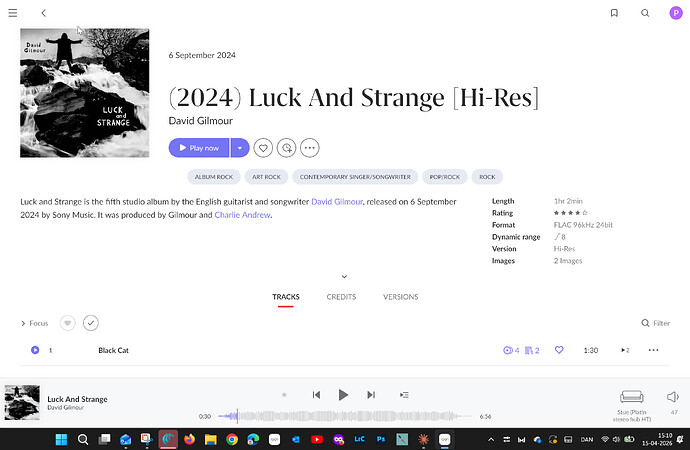Viewport: 690px width, 450px height.
Task: Go back using the back arrow
Action: point(44,13)
